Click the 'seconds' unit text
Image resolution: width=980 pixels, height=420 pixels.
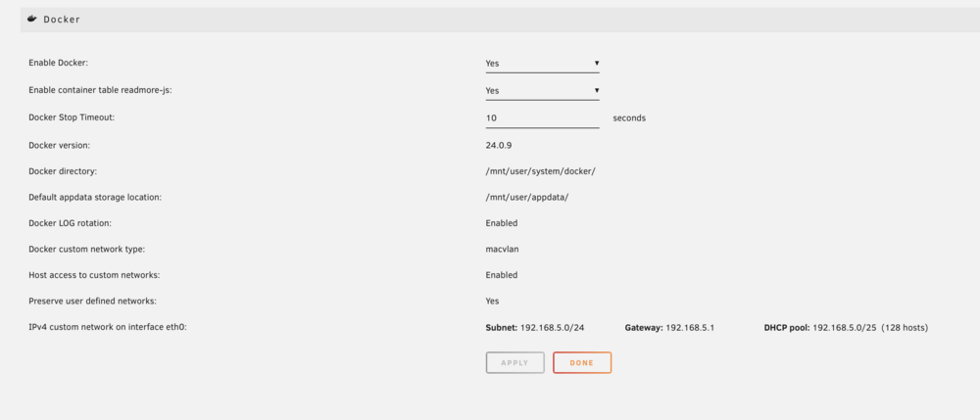629,117
